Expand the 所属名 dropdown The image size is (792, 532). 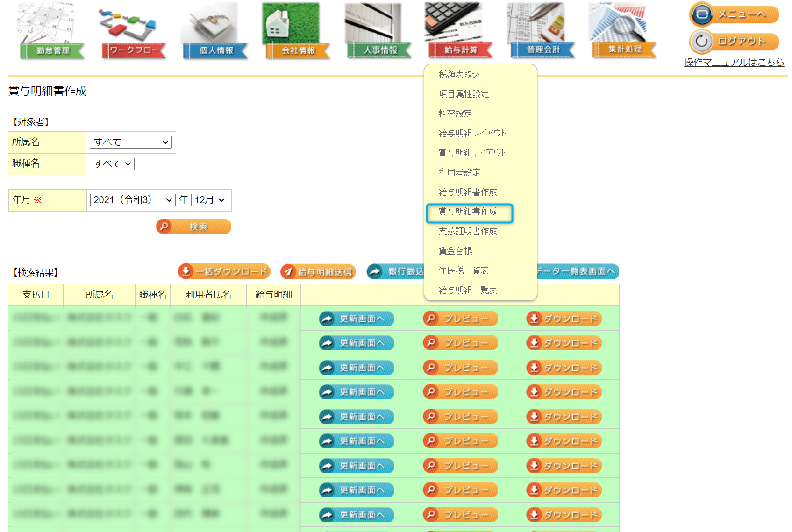click(131, 142)
